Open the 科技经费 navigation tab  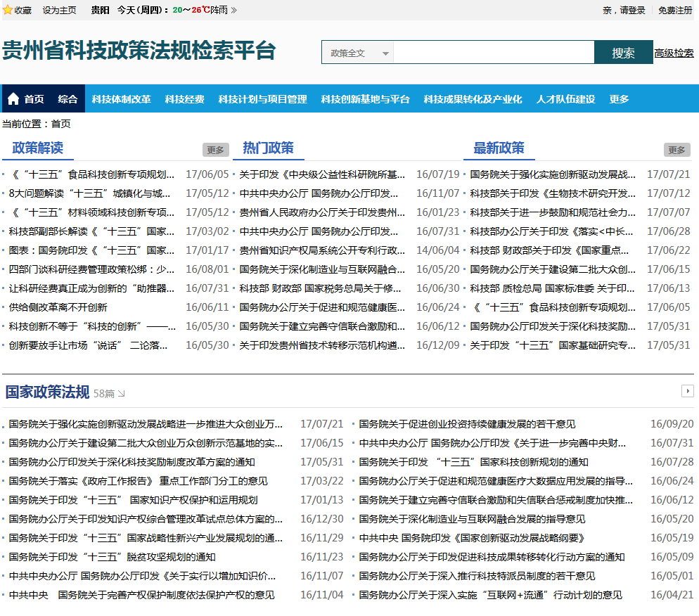(x=184, y=99)
